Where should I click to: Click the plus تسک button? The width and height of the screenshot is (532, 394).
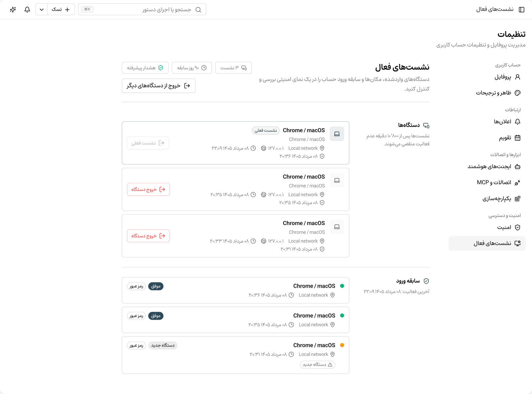point(61,10)
